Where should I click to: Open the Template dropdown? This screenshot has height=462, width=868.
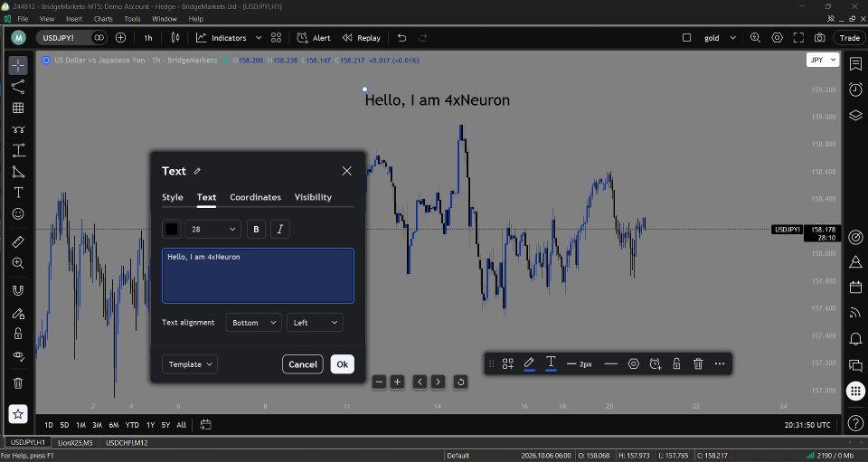(x=190, y=364)
